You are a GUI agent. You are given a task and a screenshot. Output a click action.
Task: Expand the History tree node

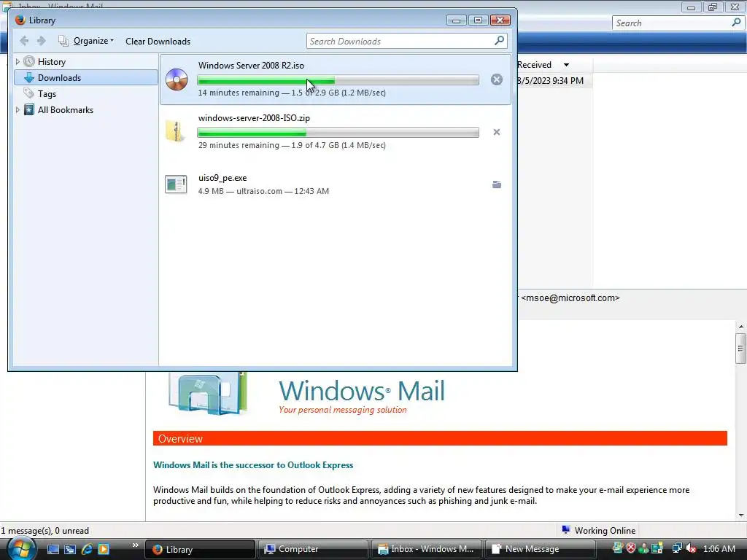coord(18,62)
